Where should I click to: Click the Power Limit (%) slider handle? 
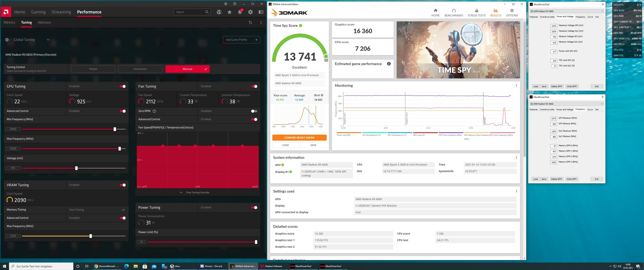pos(256,242)
